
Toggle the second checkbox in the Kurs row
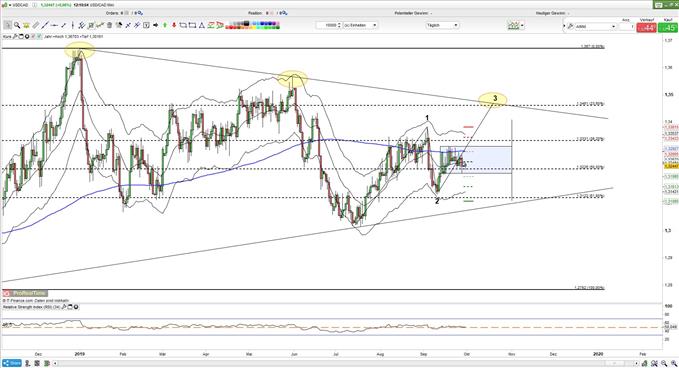coord(39,36)
